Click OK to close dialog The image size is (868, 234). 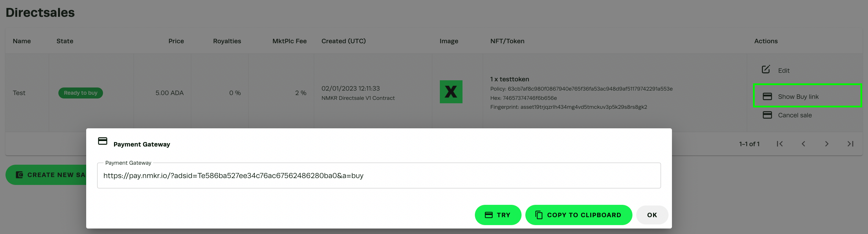[x=652, y=215]
